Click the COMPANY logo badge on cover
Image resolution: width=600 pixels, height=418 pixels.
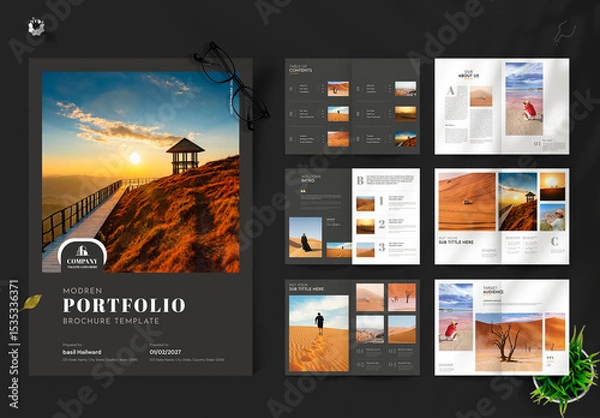click(x=82, y=256)
